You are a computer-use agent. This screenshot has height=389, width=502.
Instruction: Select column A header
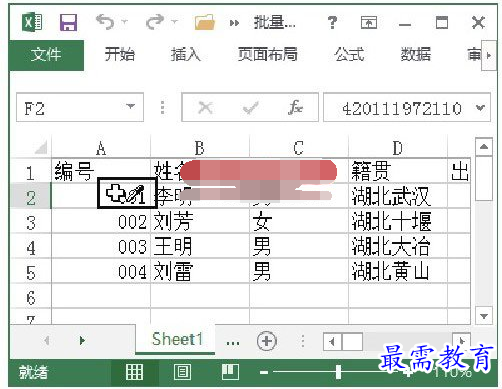tap(101, 148)
